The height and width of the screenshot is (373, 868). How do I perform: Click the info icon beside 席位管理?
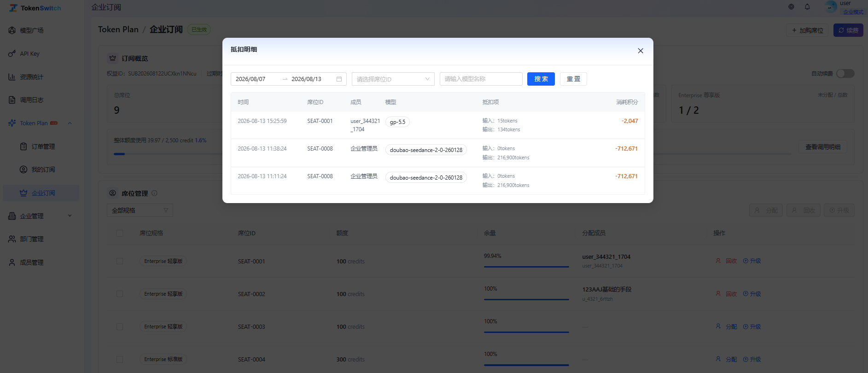point(154,193)
